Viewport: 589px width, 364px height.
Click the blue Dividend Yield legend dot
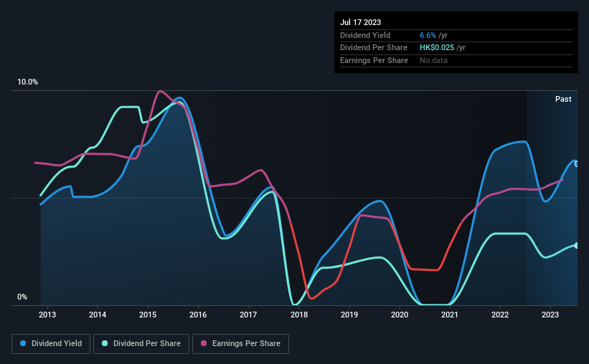click(x=23, y=343)
